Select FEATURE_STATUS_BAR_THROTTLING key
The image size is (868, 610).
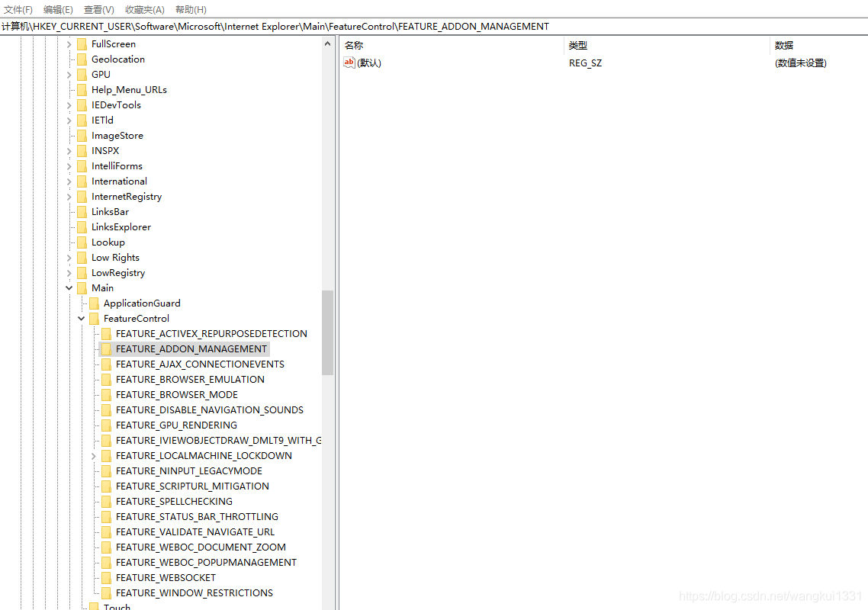(197, 516)
